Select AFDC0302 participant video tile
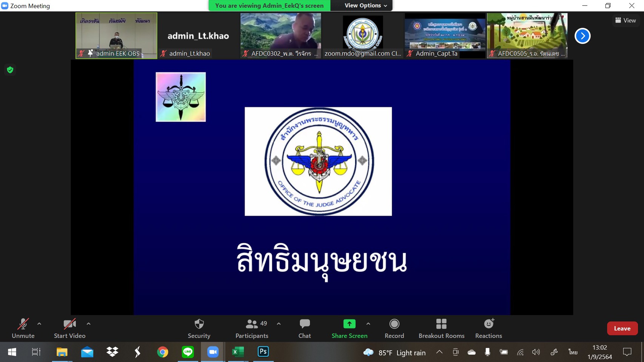Viewport: 644px width, 362px height. (x=281, y=36)
